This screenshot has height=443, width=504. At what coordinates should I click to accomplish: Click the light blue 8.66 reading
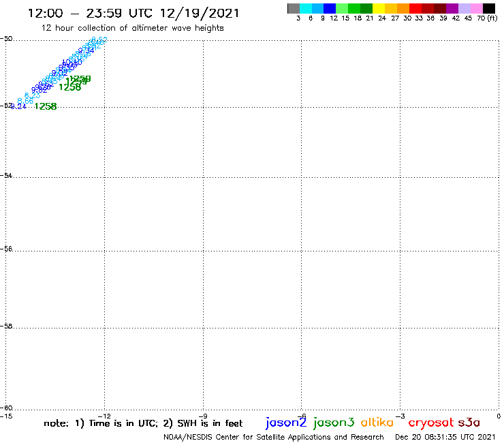pos(25,102)
